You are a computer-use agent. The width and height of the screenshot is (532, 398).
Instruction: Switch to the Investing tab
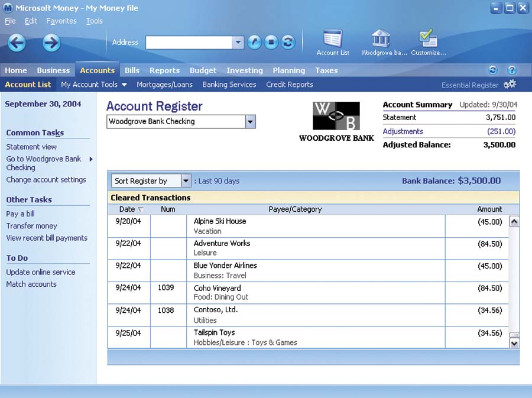coord(245,70)
